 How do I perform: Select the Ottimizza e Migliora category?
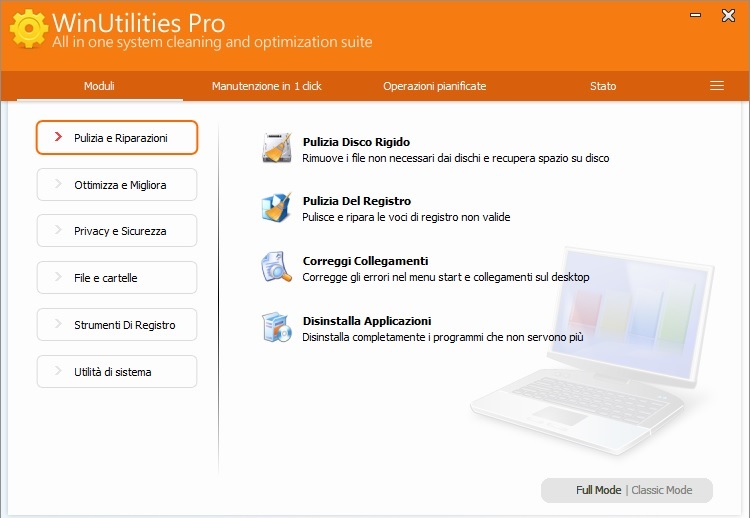click(117, 185)
